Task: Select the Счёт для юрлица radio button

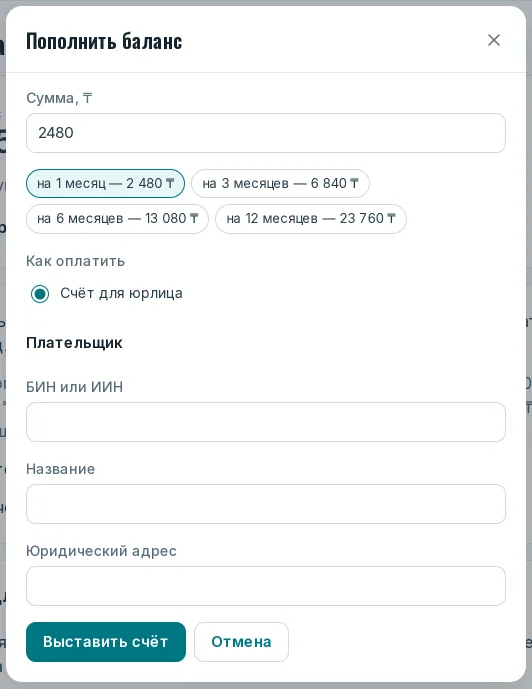Action: point(40,294)
